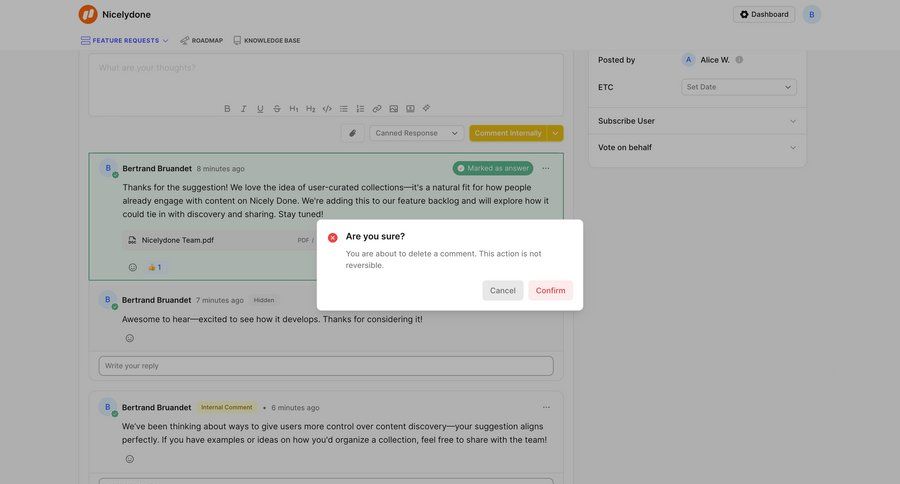Apply Heading 2 style
The height and width of the screenshot is (484, 900).
(311, 109)
